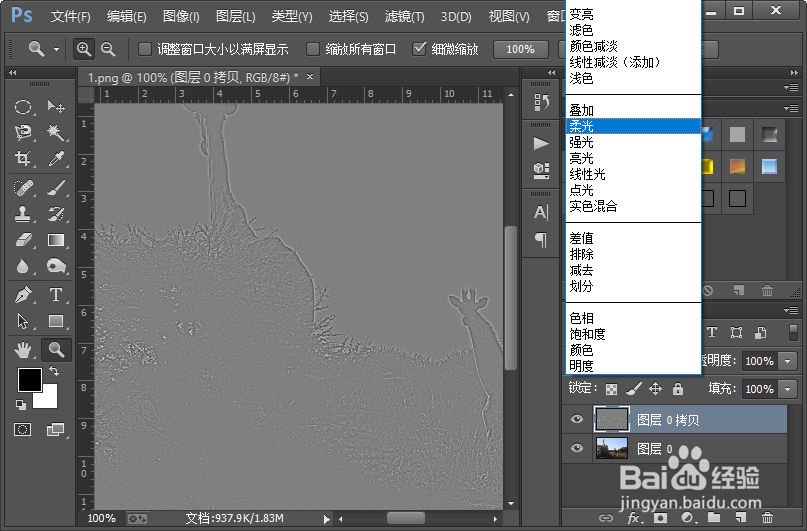Reset default foreground and background colors
Image resolution: width=807 pixels, height=531 pixels.
click(x=21, y=404)
